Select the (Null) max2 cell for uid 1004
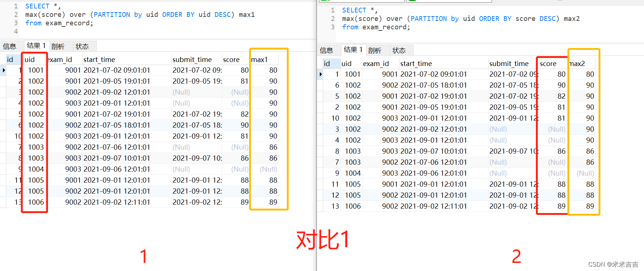Viewport: 644px width, 271px height. point(581,173)
